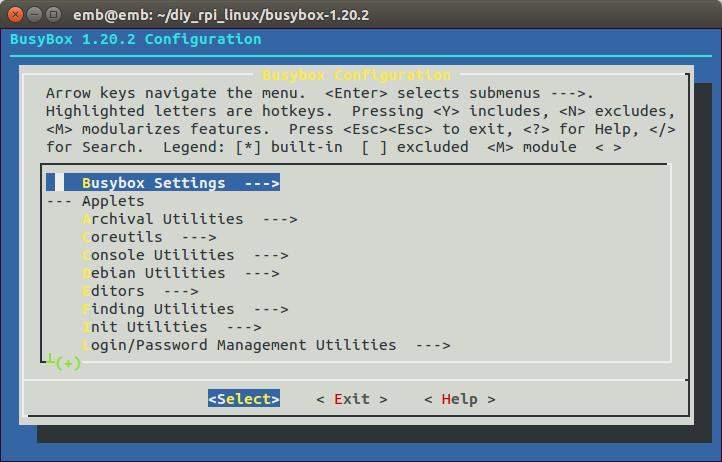The width and height of the screenshot is (722, 462).
Task: Click the Applets section heading
Action: pos(113,201)
